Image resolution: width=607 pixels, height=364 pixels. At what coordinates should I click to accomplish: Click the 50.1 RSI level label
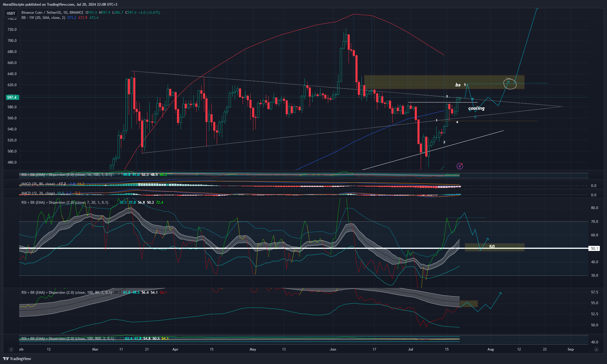[x=594, y=249]
